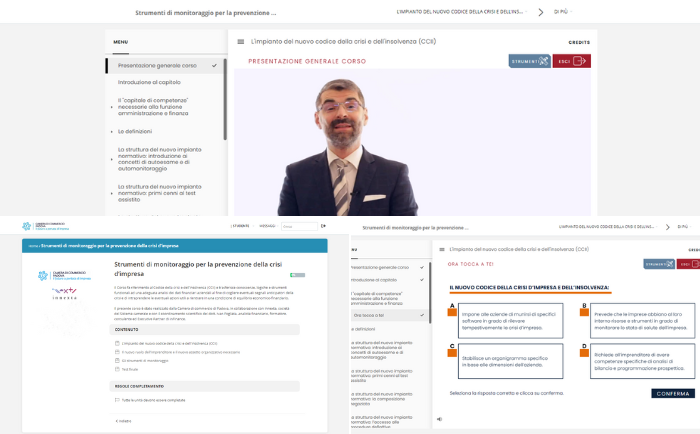Select answer A orange box in the quiz
Viewport: 700px width, 434px height.
point(452,312)
